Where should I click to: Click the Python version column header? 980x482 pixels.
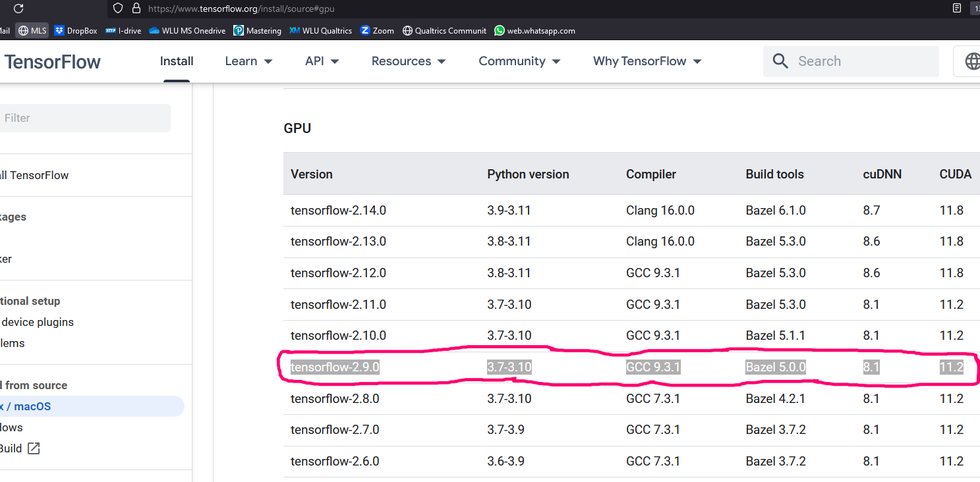click(x=528, y=174)
